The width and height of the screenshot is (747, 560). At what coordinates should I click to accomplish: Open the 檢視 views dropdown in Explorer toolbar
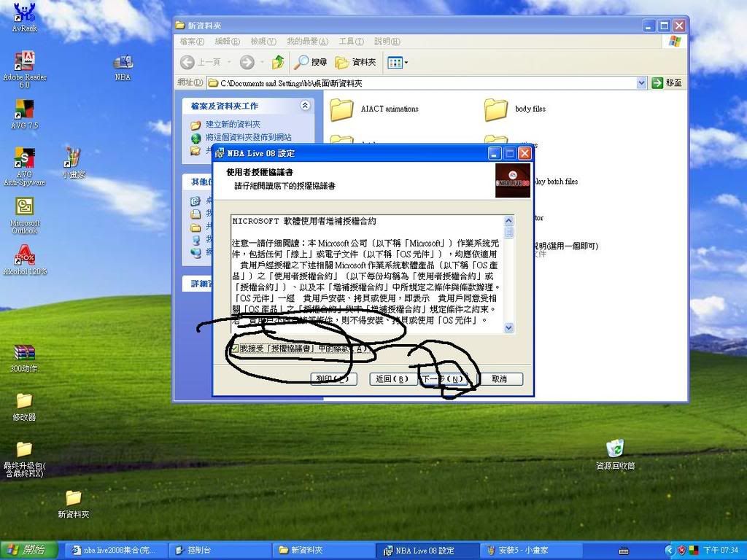pyautogui.click(x=398, y=63)
